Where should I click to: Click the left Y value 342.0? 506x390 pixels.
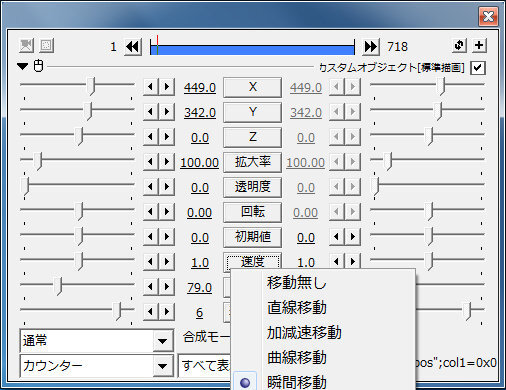(200, 113)
